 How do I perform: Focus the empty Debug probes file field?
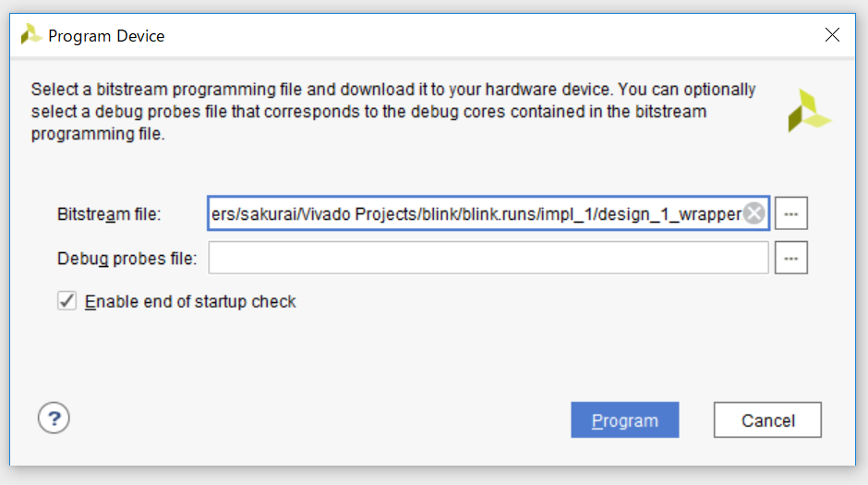point(488,259)
